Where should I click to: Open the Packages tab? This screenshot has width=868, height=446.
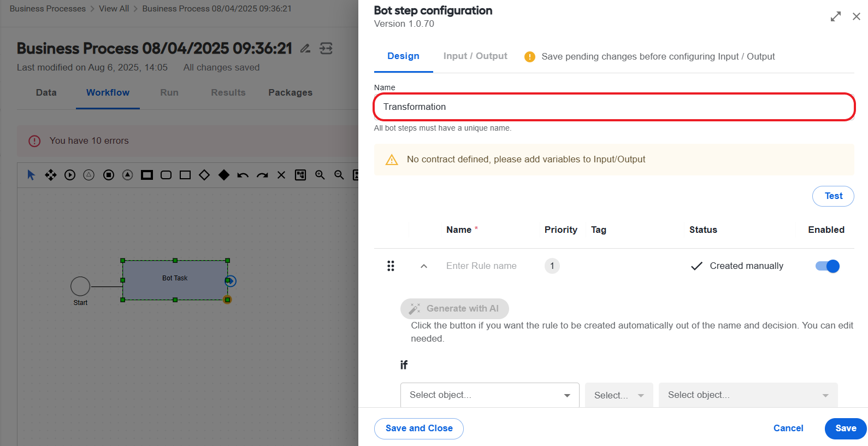pos(290,92)
